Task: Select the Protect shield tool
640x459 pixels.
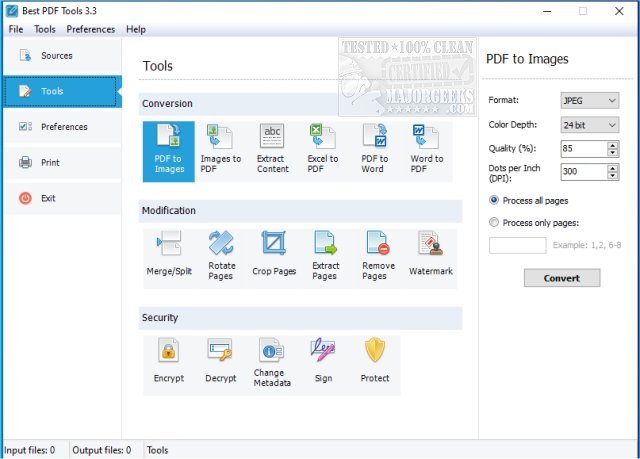Action: tap(375, 366)
